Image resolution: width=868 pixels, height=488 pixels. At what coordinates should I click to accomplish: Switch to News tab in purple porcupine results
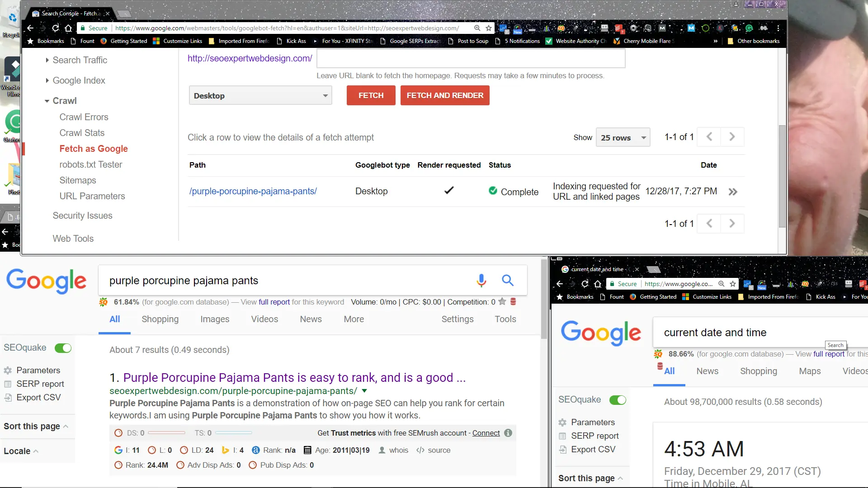click(311, 319)
